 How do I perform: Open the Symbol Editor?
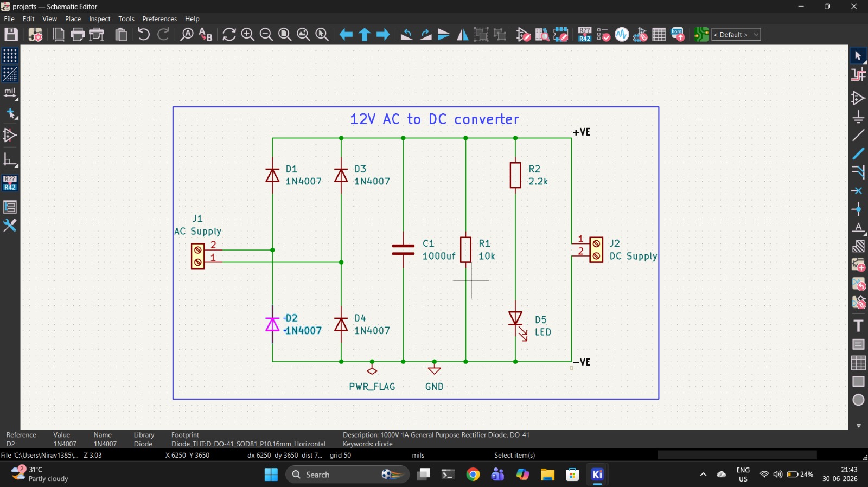(x=524, y=35)
